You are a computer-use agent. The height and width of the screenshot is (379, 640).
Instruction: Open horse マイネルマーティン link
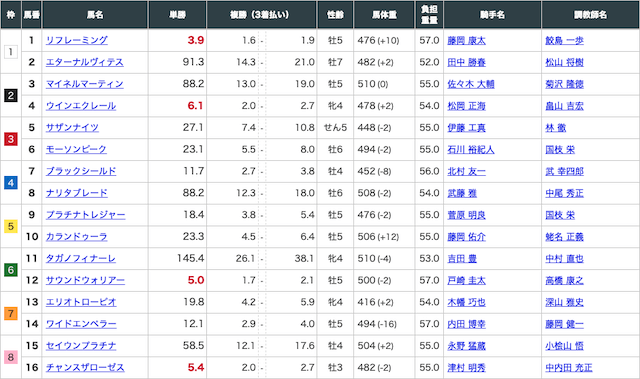[x=84, y=84]
